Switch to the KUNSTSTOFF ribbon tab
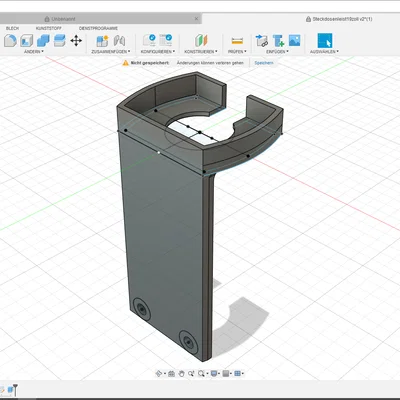Image resolution: width=400 pixels, height=400 pixels. [x=49, y=28]
